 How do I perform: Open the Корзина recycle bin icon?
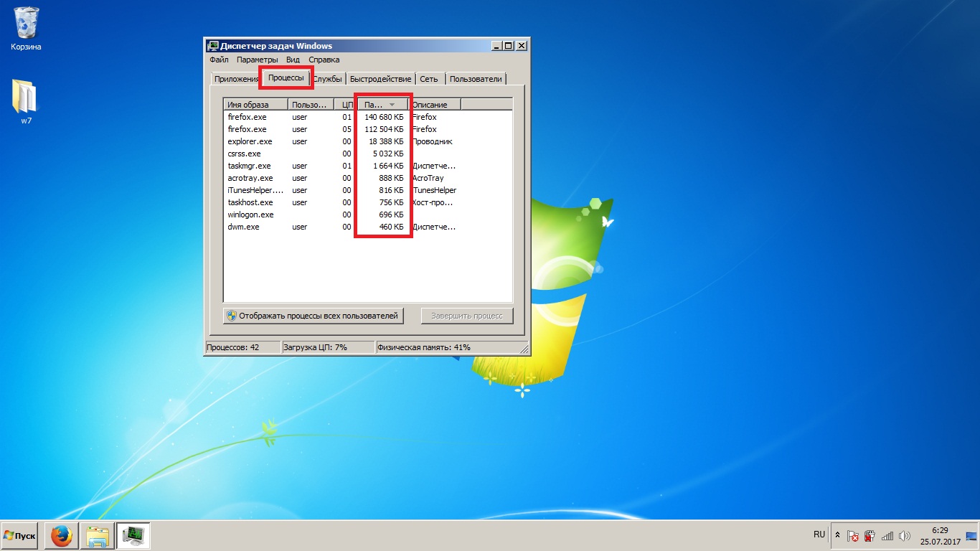coord(26,29)
